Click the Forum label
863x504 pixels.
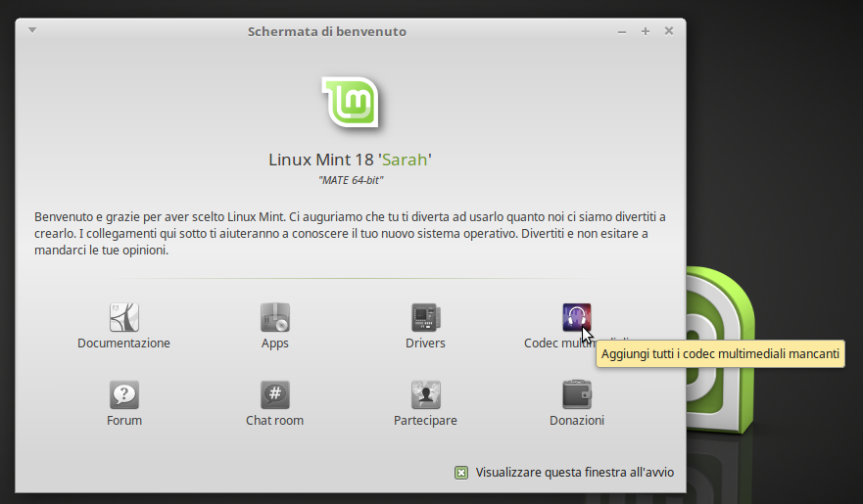click(123, 421)
